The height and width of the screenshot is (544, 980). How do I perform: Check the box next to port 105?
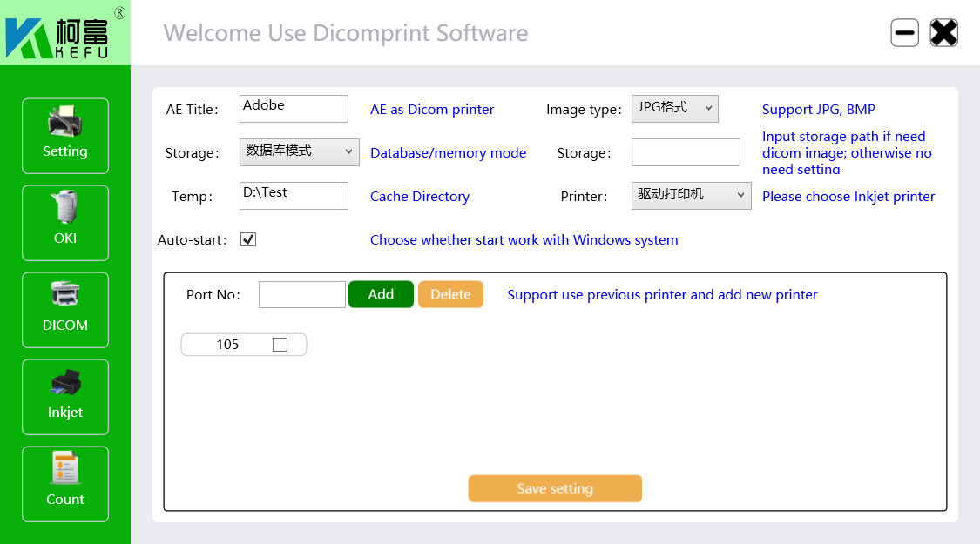[x=279, y=344]
